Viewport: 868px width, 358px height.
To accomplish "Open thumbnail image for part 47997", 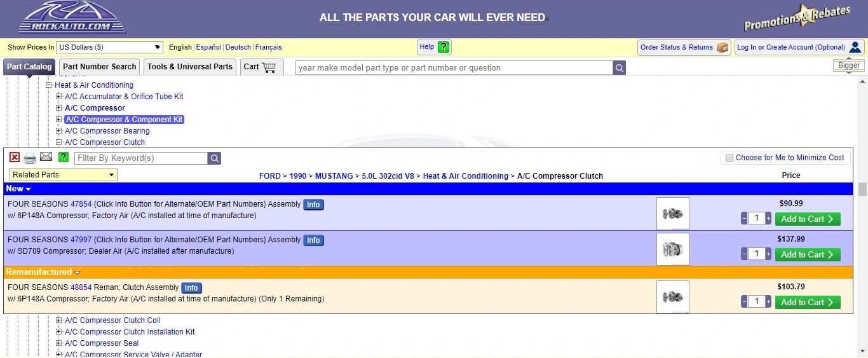I will [673, 249].
